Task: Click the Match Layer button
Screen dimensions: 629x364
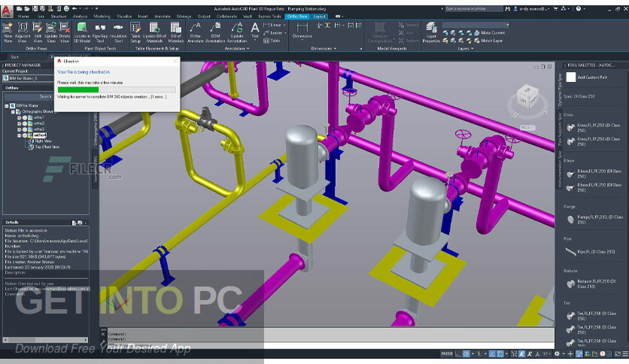Action: coord(488,41)
